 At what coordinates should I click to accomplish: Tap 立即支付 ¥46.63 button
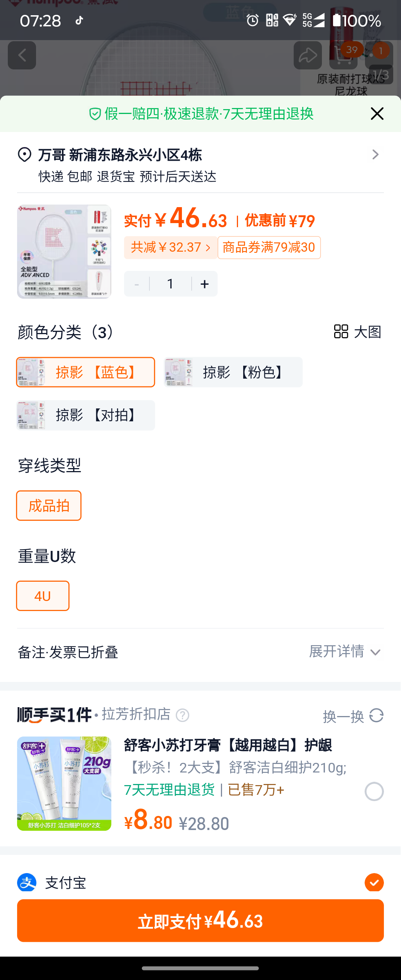[x=200, y=920]
